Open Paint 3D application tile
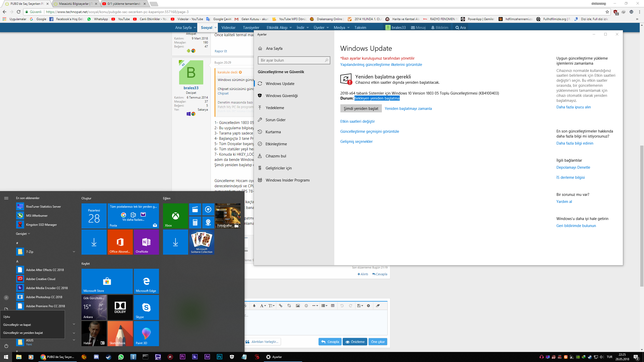 [x=146, y=333]
